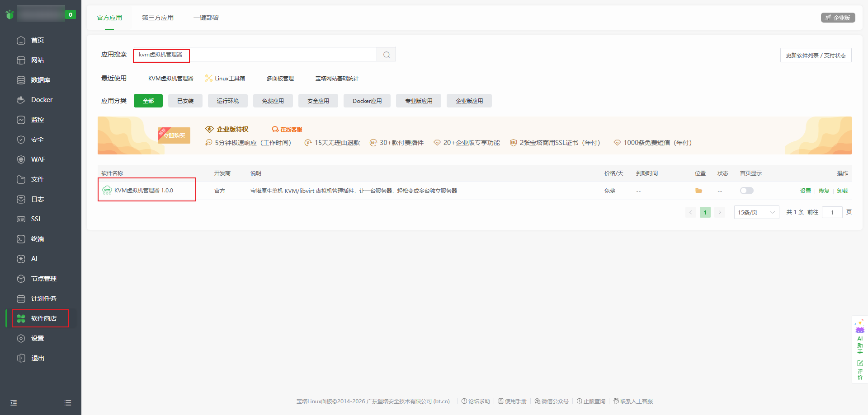Open the SSL certificate icon in sidebar
Screen dimensions: 868x415
pyautogui.click(x=21, y=219)
